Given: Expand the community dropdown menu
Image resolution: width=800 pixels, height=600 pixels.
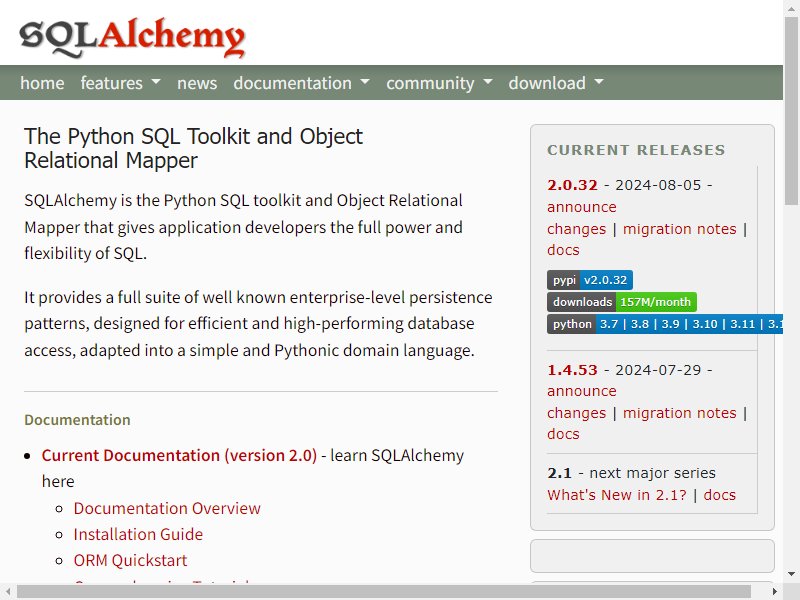Looking at the screenshot, I should [439, 83].
